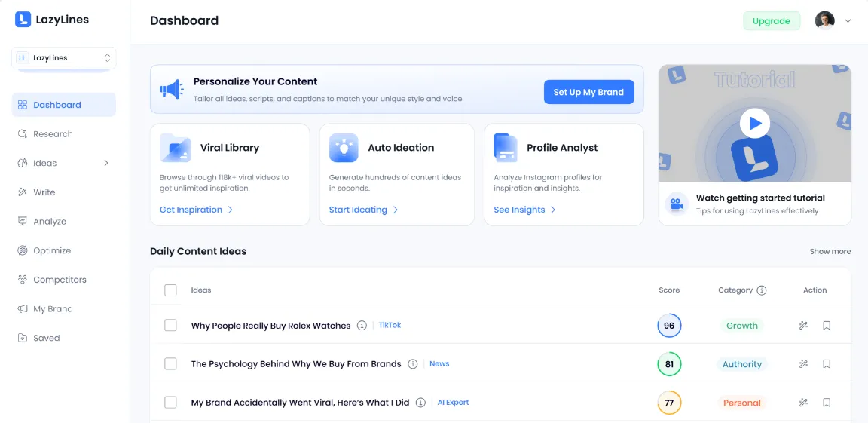Toggle the select-all ideas checkbox

pos(170,290)
